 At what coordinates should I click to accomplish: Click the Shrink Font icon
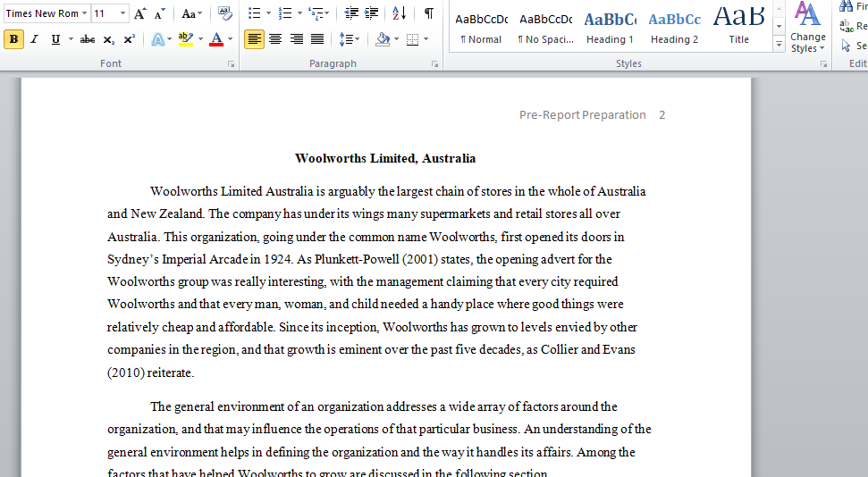pos(159,13)
